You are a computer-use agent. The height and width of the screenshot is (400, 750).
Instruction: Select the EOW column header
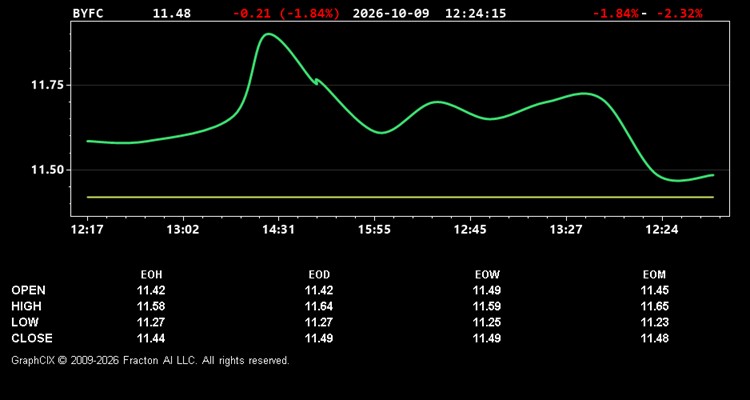pyautogui.click(x=487, y=275)
